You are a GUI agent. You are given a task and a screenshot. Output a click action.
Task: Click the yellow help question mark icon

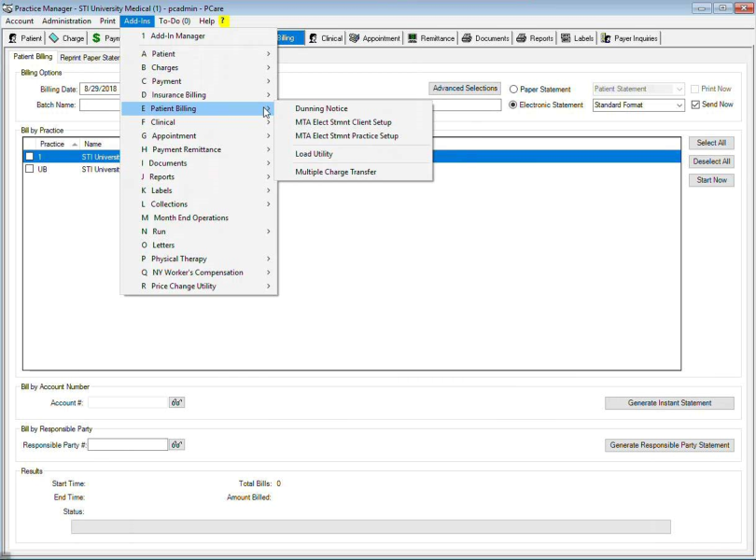224,21
